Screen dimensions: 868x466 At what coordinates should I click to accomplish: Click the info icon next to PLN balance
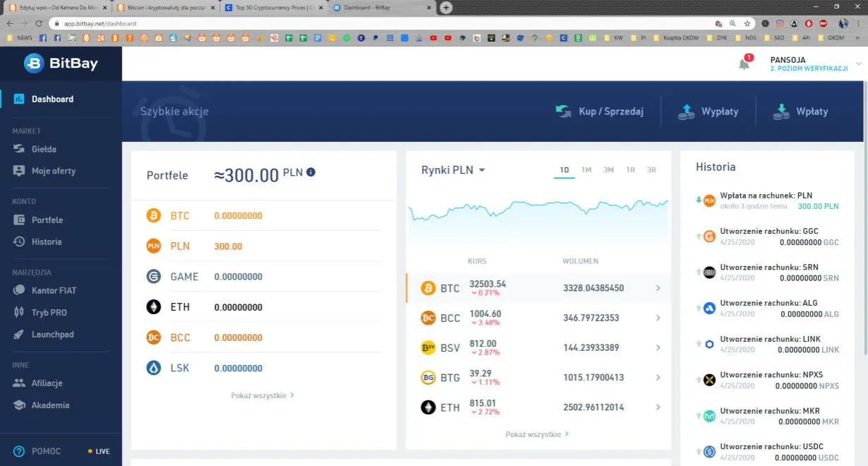311,172
